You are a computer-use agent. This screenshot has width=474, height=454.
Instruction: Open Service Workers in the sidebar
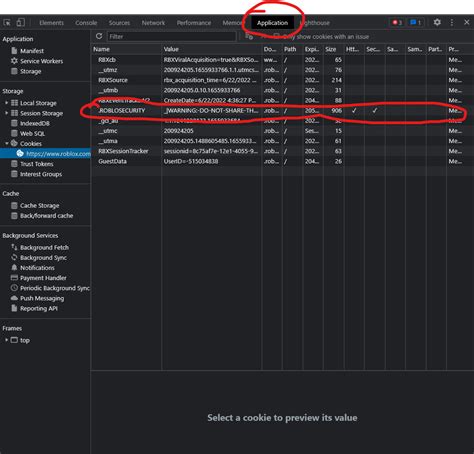coord(37,61)
